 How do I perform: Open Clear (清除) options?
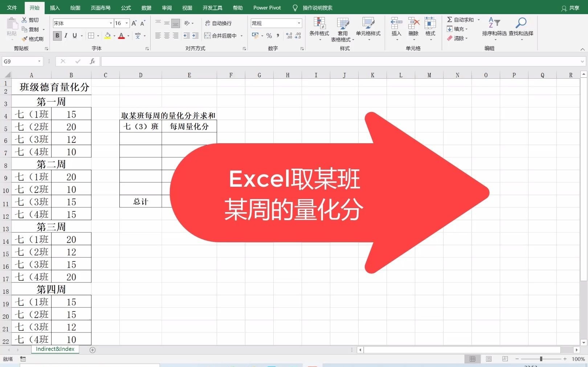pyautogui.click(x=457, y=38)
